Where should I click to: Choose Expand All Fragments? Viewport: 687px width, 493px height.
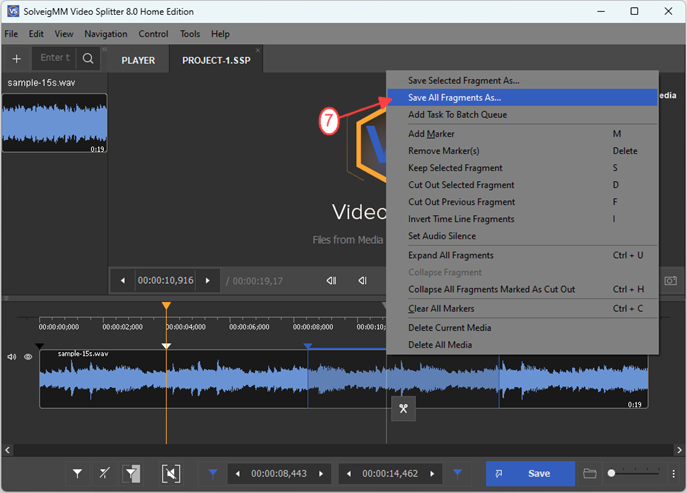pos(522,255)
